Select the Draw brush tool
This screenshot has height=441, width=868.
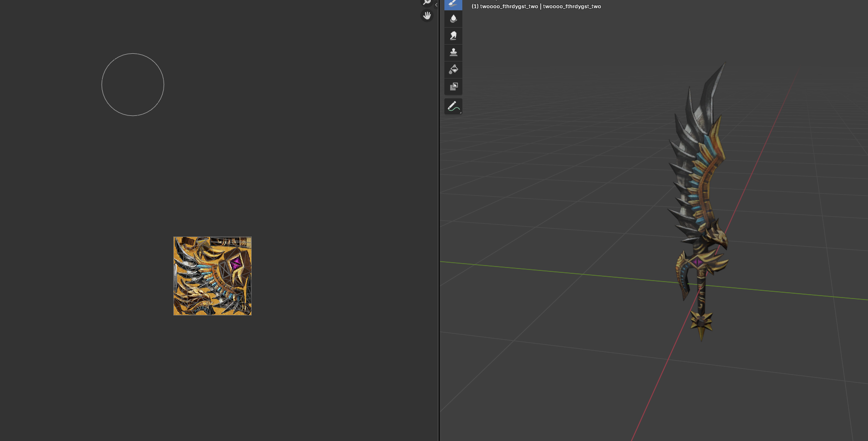click(453, 4)
